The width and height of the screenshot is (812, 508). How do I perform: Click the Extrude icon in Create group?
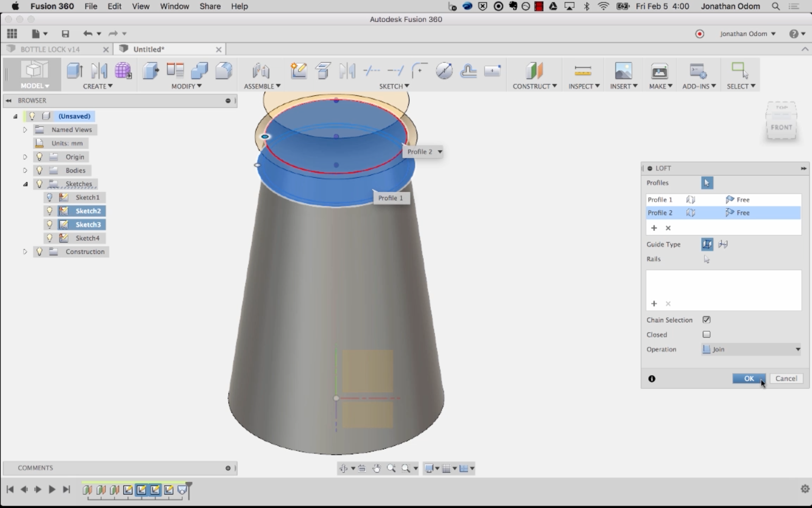tap(75, 71)
